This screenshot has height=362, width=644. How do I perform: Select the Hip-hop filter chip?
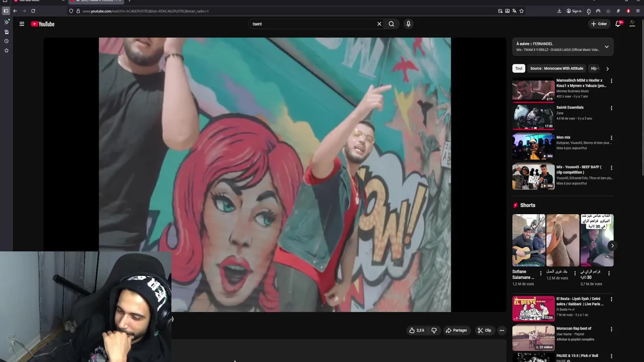(x=595, y=68)
